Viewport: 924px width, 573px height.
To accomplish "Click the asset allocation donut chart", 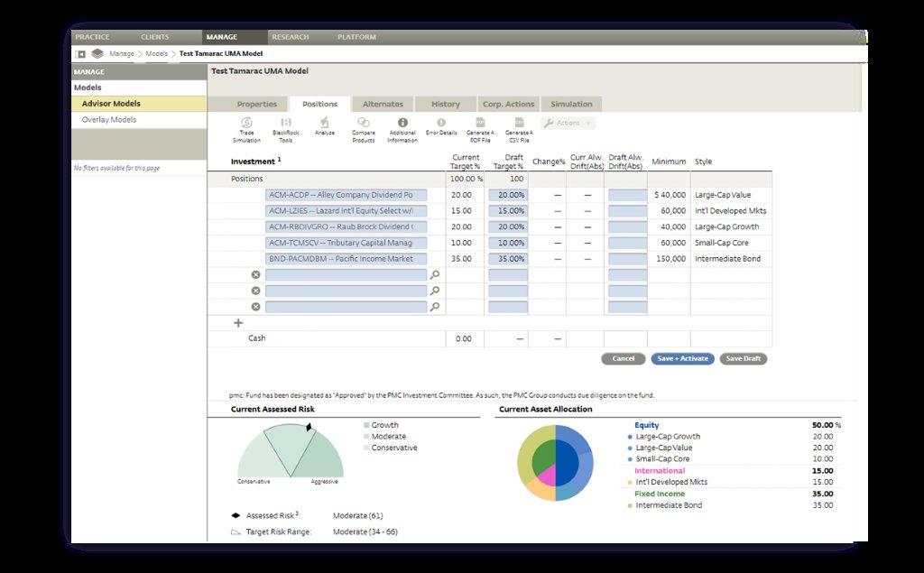I will [x=555, y=463].
